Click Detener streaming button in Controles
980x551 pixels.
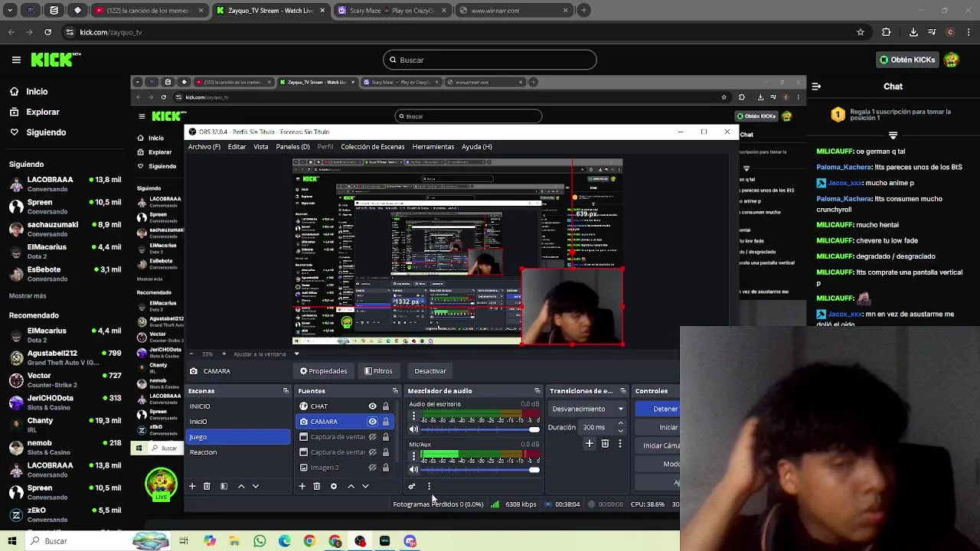658,409
